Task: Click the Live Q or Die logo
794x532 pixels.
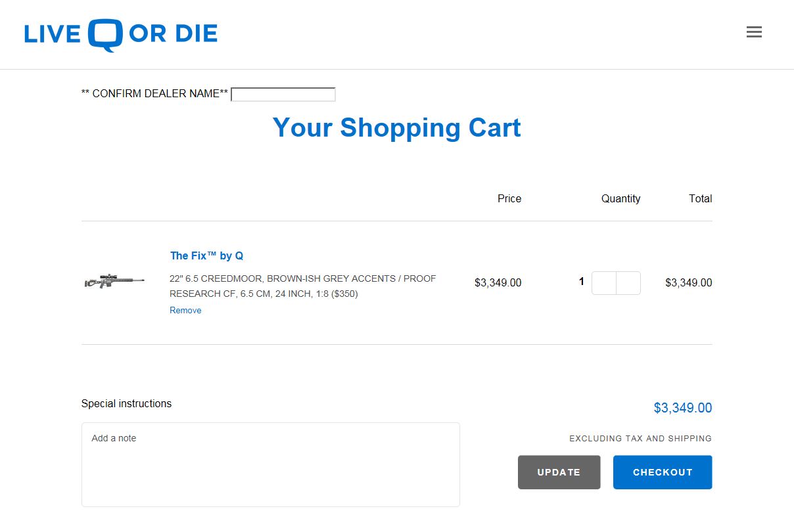Action: pos(121,35)
